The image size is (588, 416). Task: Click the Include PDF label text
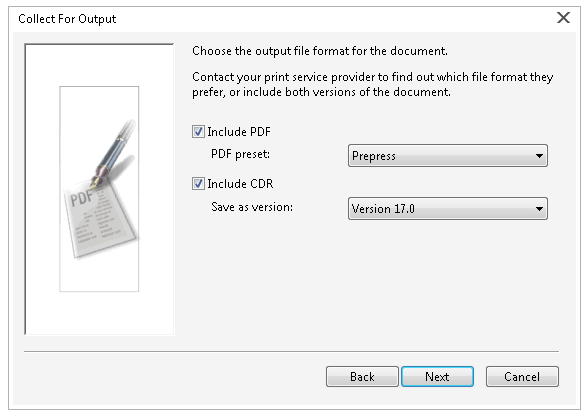239,132
